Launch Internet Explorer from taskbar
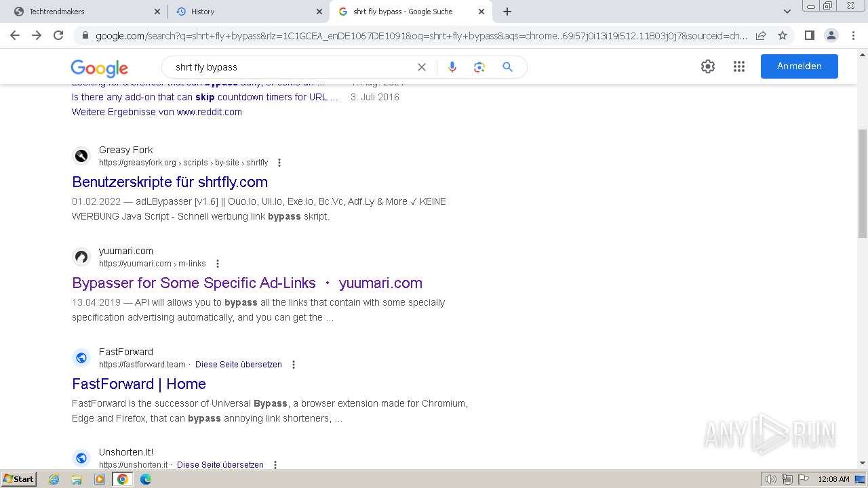Viewport: 868px width, 488px height. (x=54, y=479)
